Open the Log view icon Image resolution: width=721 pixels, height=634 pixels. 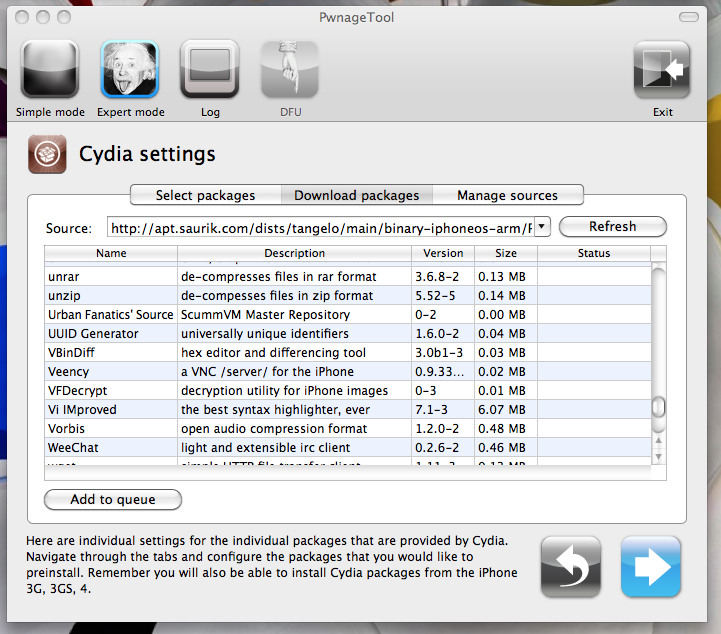210,69
